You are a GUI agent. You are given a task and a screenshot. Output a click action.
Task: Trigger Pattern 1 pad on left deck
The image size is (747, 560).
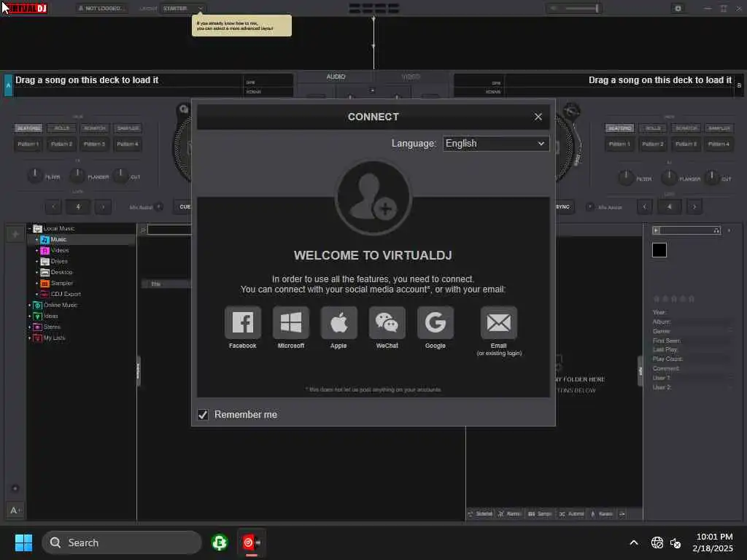(28, 144)
